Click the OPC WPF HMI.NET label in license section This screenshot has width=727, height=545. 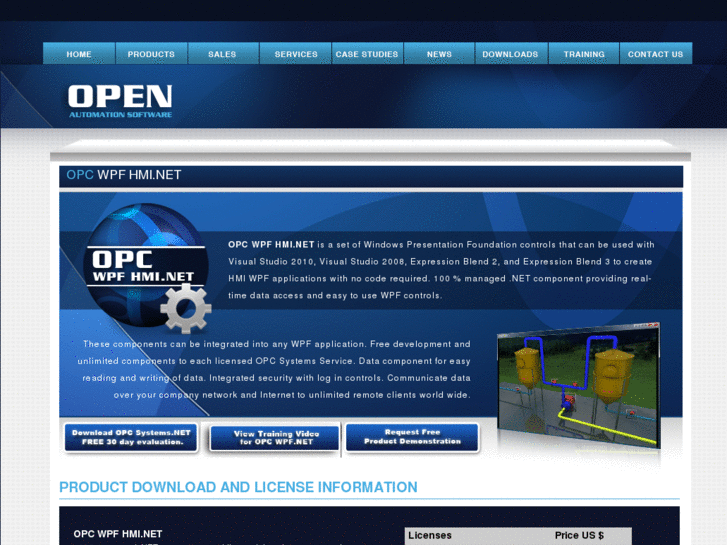click(x=118, y=534)
